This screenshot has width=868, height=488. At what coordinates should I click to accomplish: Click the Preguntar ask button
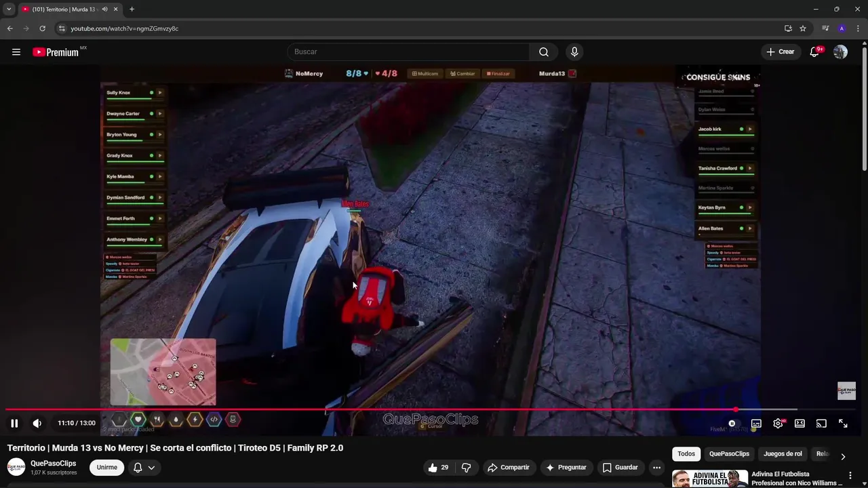point(566,467)
